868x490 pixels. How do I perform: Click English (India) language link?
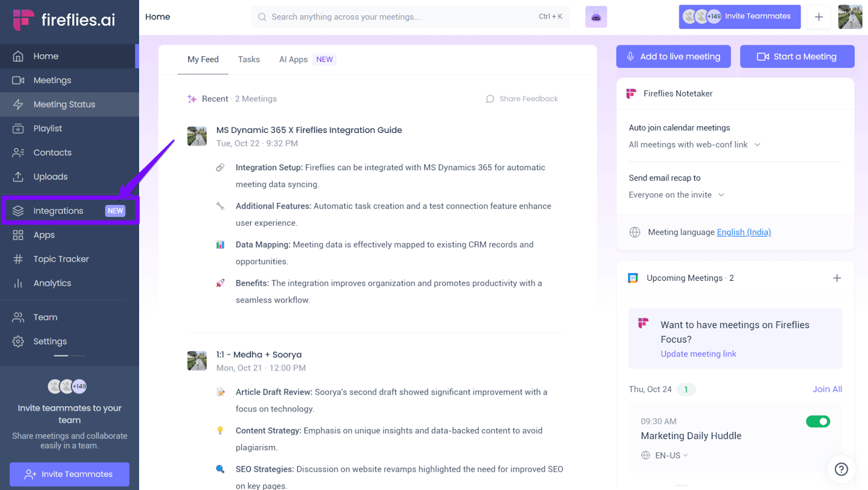(744, 232)
